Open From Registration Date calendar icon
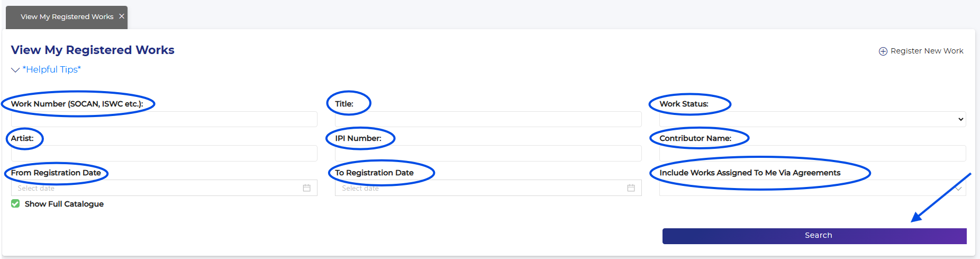Screen dimensions: 980x259 [307, 188]
